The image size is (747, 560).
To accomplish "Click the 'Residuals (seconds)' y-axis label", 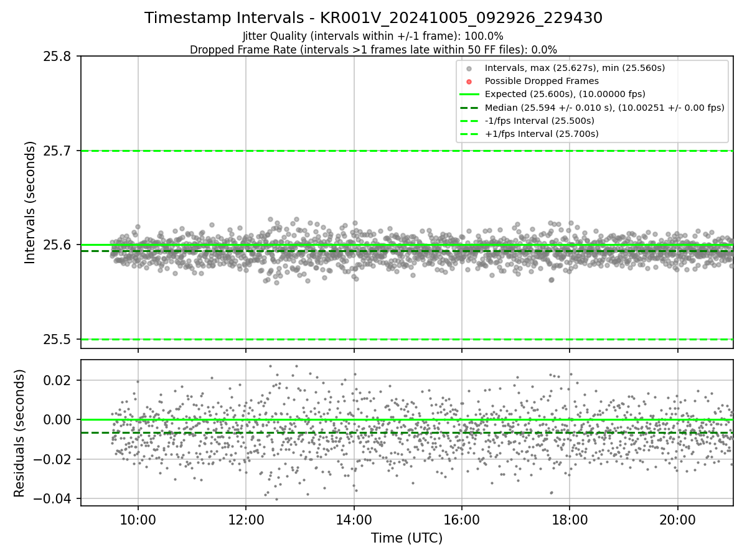I will [x=19, y=433].
